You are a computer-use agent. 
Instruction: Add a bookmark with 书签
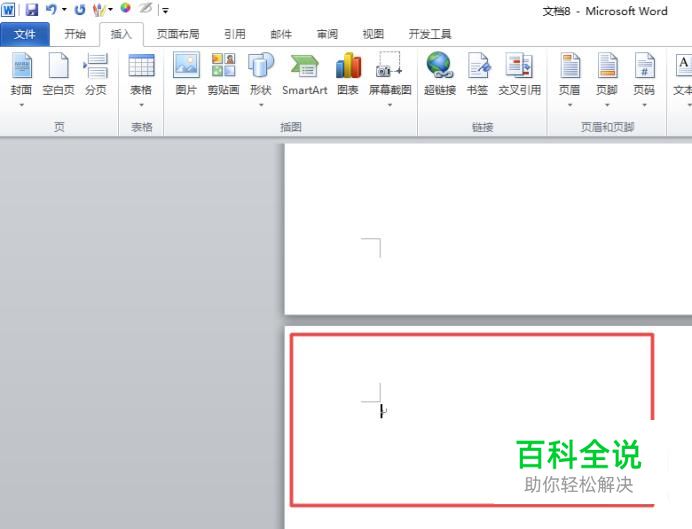tap(478, 74)
